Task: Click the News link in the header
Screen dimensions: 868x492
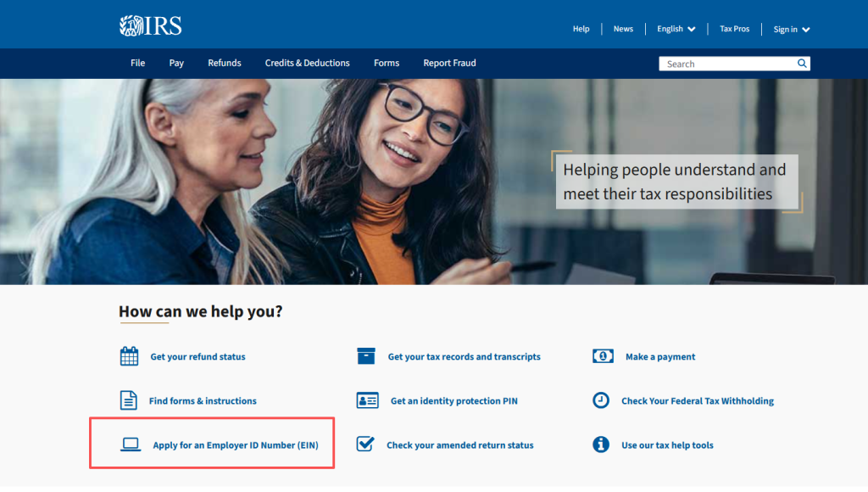Action: tap(623, 28)
